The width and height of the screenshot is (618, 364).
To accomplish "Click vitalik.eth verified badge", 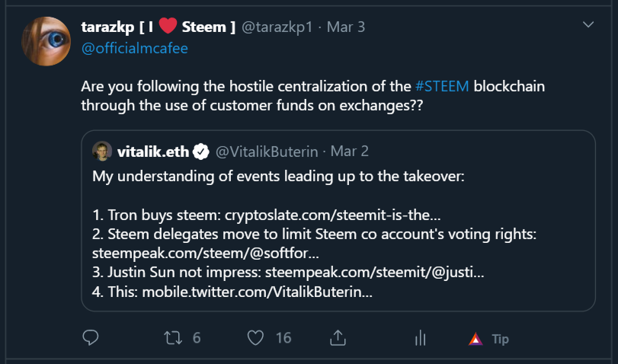I will [201, 152].
